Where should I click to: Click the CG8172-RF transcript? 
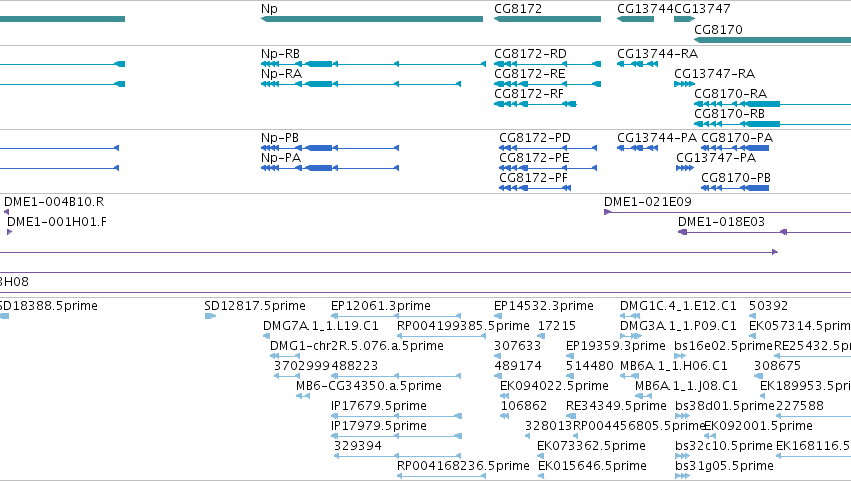[535, 104]
